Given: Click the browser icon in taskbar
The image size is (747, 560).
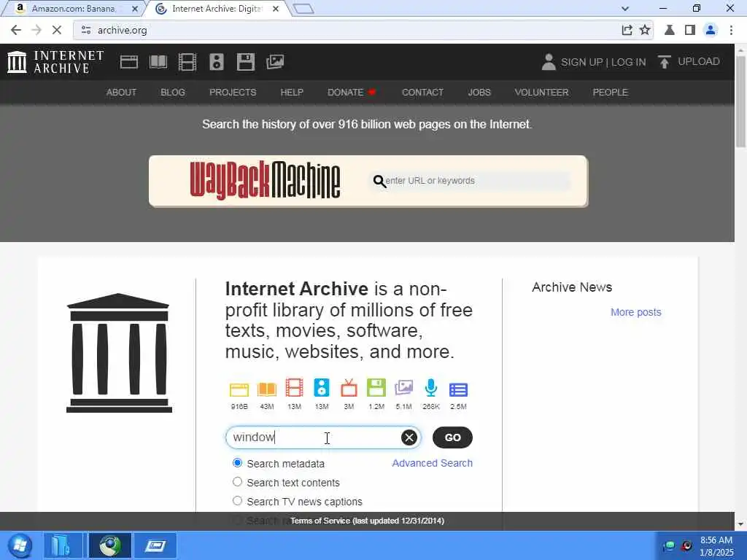Looking at the screenshot, I should tap(110, 545).
